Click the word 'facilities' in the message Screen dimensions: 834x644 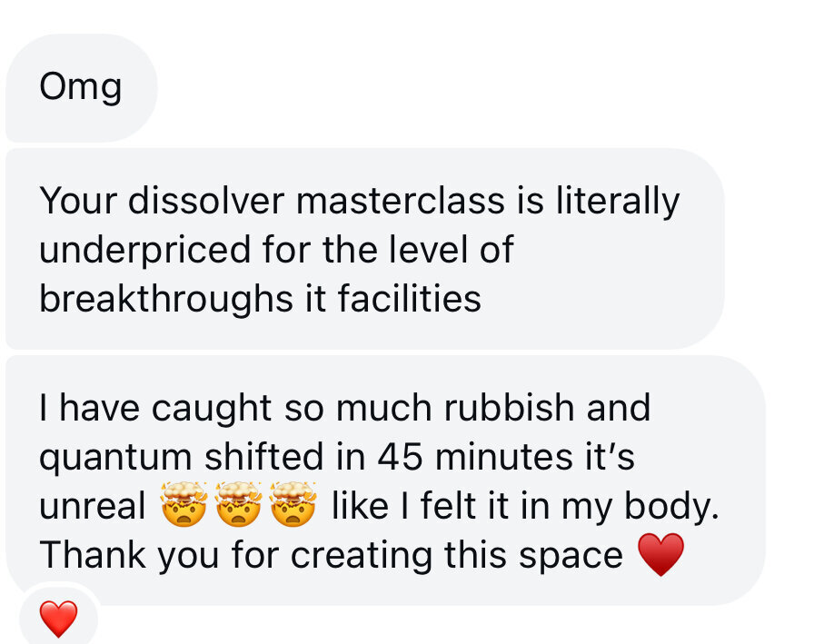(x=410, y=299)
